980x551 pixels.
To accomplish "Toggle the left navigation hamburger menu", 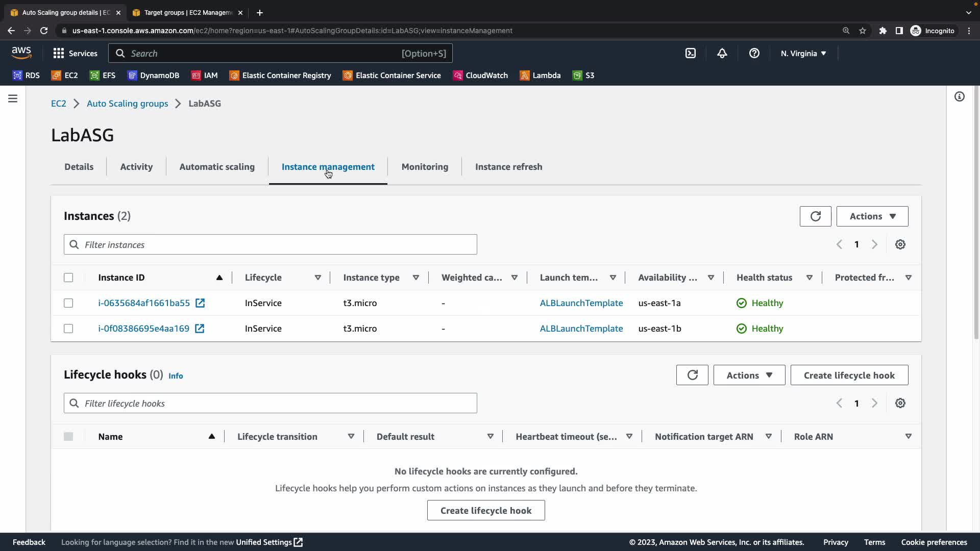I will pos(13,98).
